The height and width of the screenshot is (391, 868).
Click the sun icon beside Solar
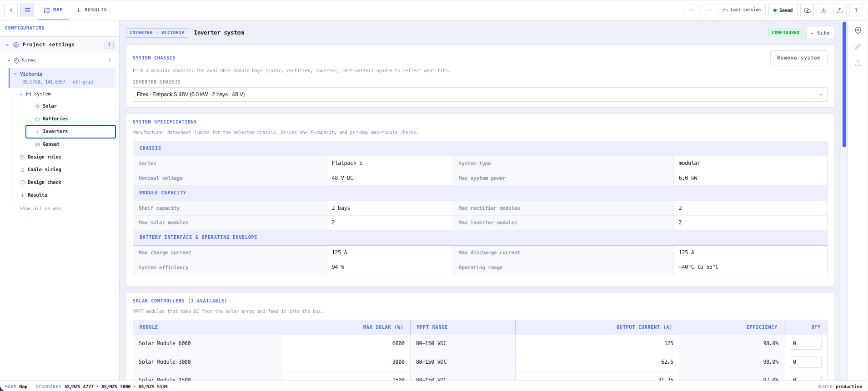(x=37, y=106)
